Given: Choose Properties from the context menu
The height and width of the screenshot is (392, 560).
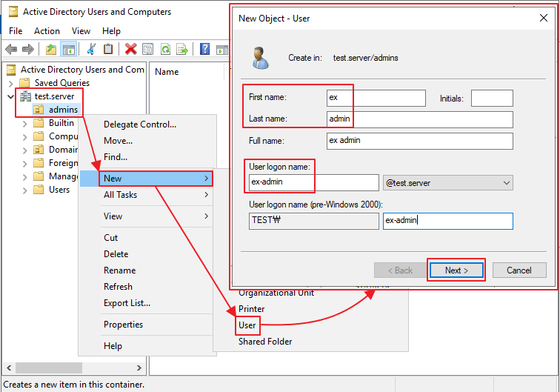Looking at the screenshot, I should (147, 325).
